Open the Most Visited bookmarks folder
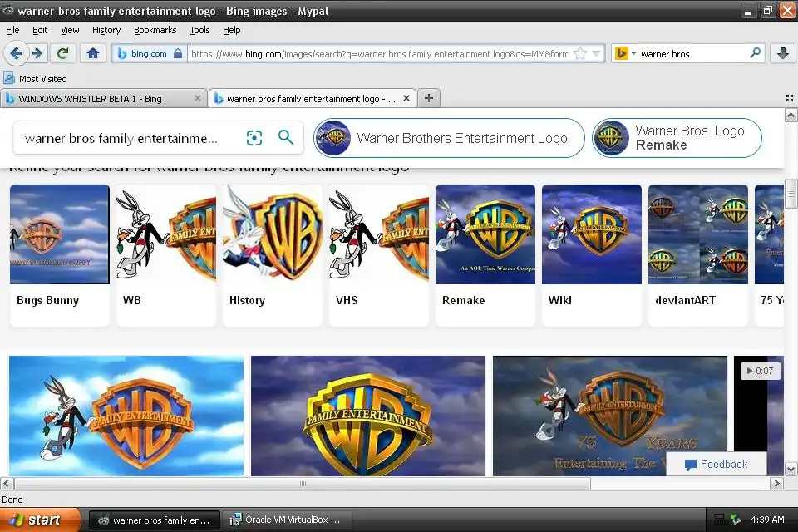 tap(36, 78)
